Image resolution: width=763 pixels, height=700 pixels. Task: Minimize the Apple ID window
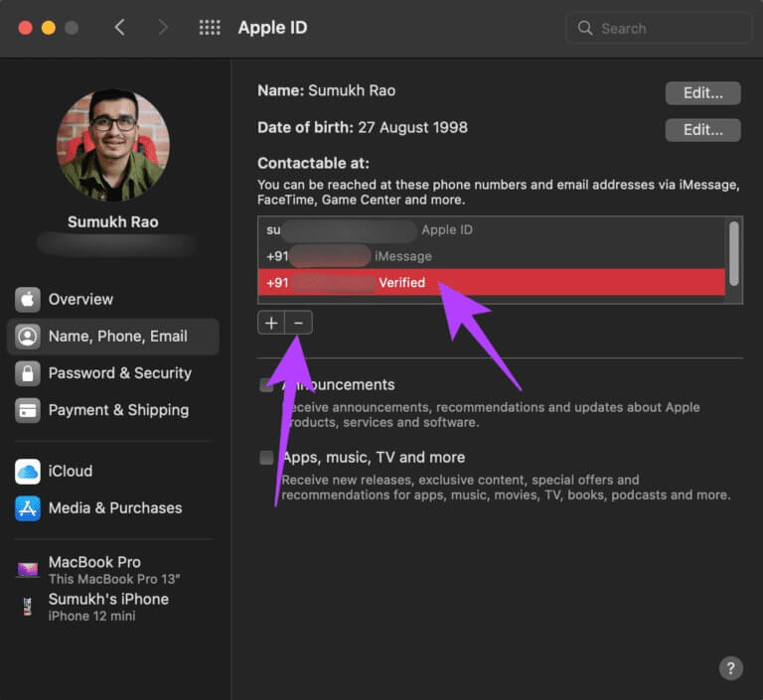[48, 28]
